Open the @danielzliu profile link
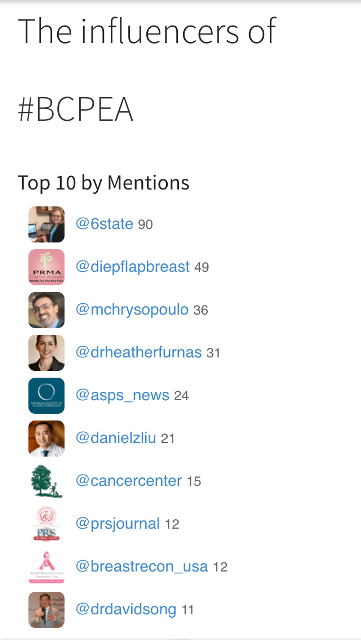Viewport: 361px width, 640px height. 116,438
